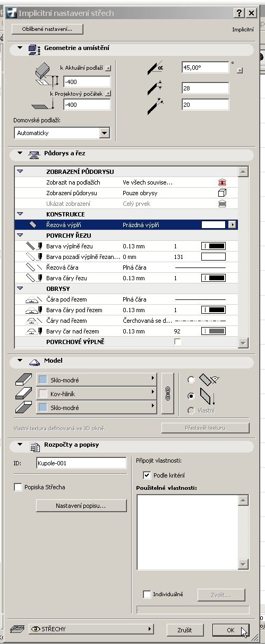Select the Zobrazit na podlažích row

coord(125,182)
